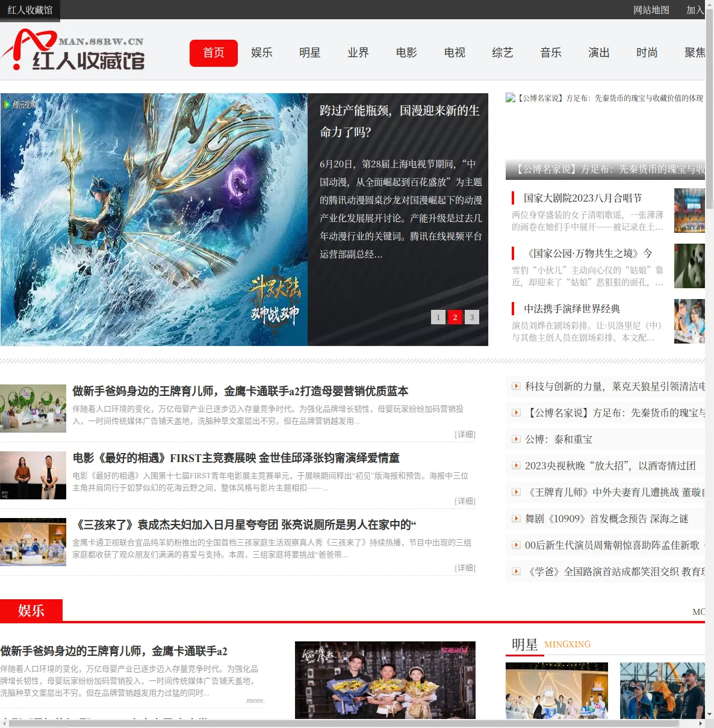
Task: Open 音乐 navigation item
Action: pos(551,53)
